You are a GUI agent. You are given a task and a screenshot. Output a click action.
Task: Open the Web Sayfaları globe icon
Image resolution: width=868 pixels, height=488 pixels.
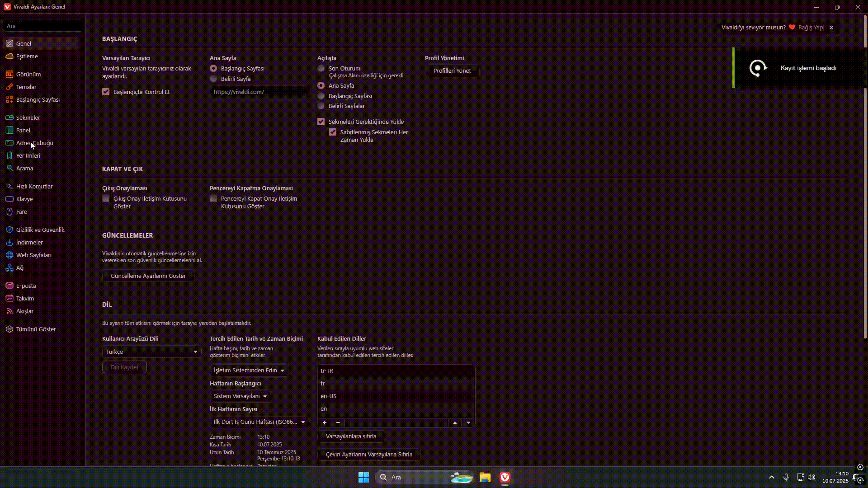coord(9,255)
